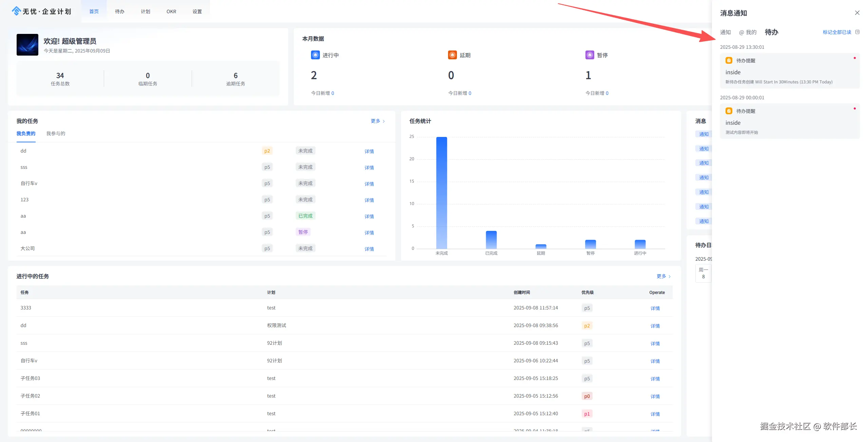This screenshot has height=442, width=868.
Task: Click the icon beside 标记全部已读
Action: (857, 32)
